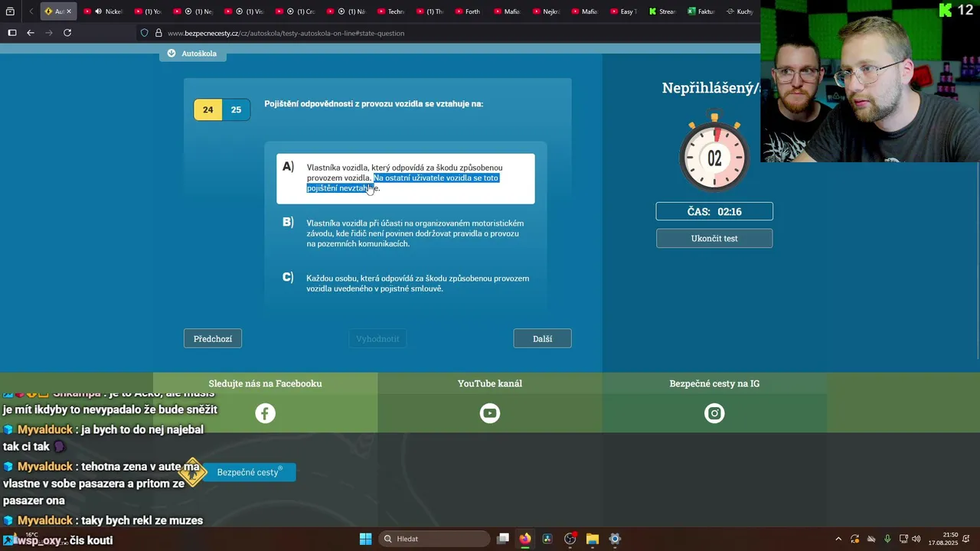Switch to the Forth browser tab
The height and width of the screenshot is (551, 980).
[466, 11]
